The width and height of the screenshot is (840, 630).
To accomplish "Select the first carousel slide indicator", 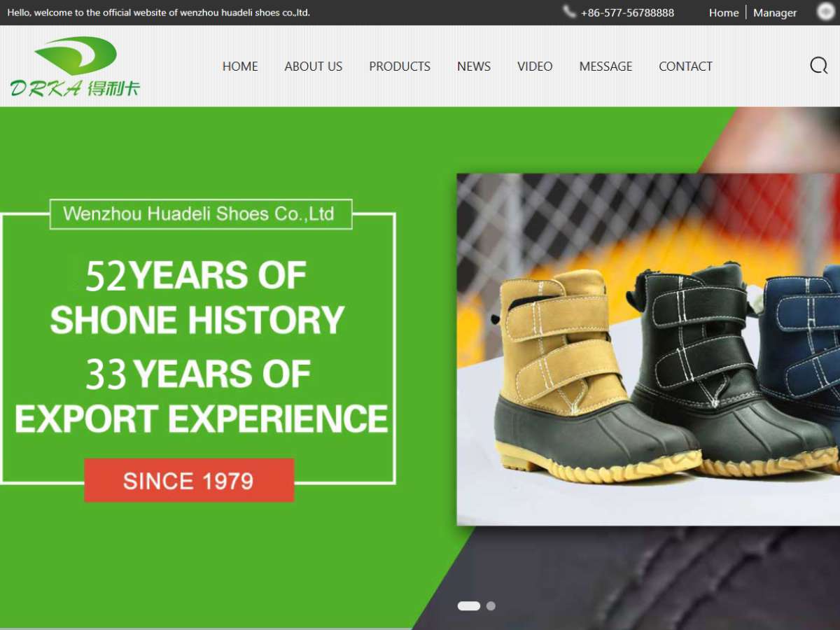I will point(469,606).
